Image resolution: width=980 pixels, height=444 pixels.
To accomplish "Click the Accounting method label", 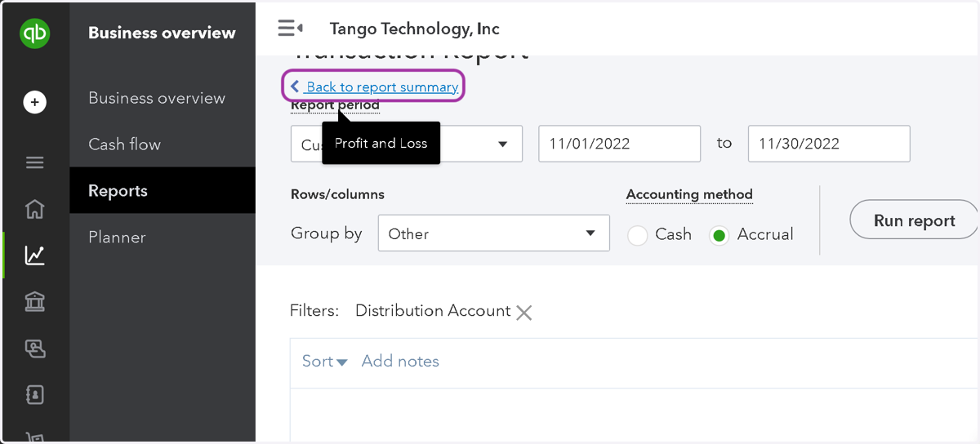I will [x=689, y=194].
